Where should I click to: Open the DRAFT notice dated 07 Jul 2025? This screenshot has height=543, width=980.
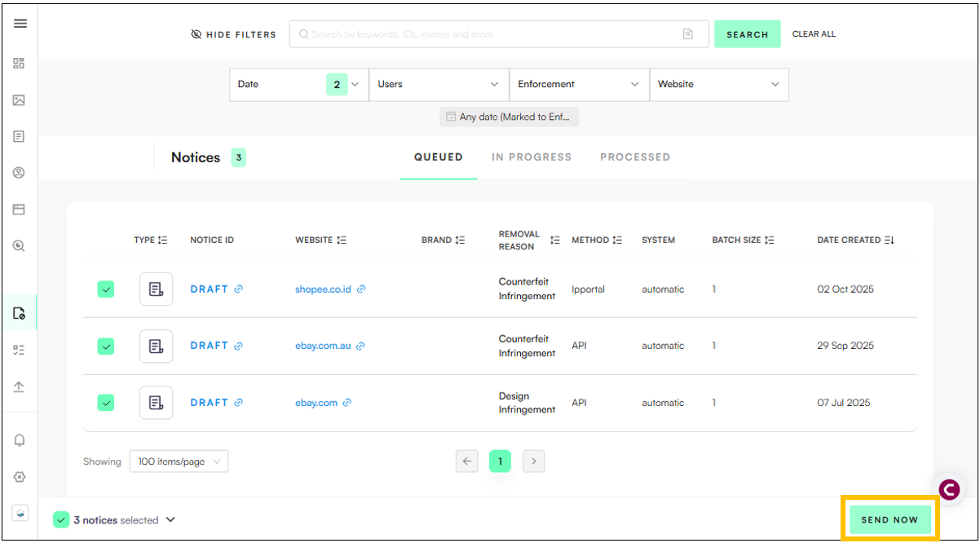pos(210,403)
